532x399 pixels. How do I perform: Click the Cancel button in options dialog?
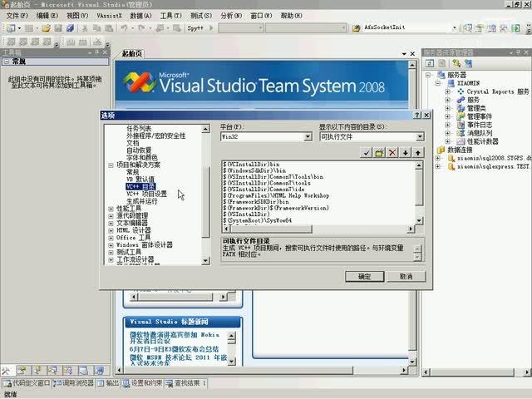[406, 277]
